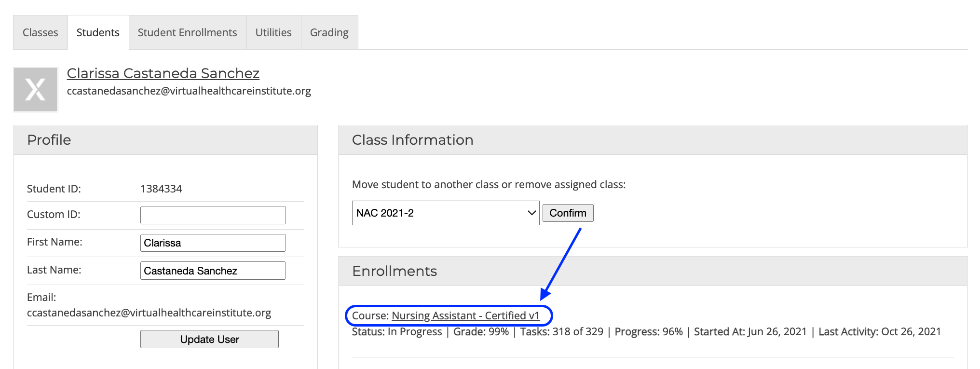Open Nursing Assistant - Certified v1 course link
Viewport: 980px width, 369px height.
pos(465,315)
